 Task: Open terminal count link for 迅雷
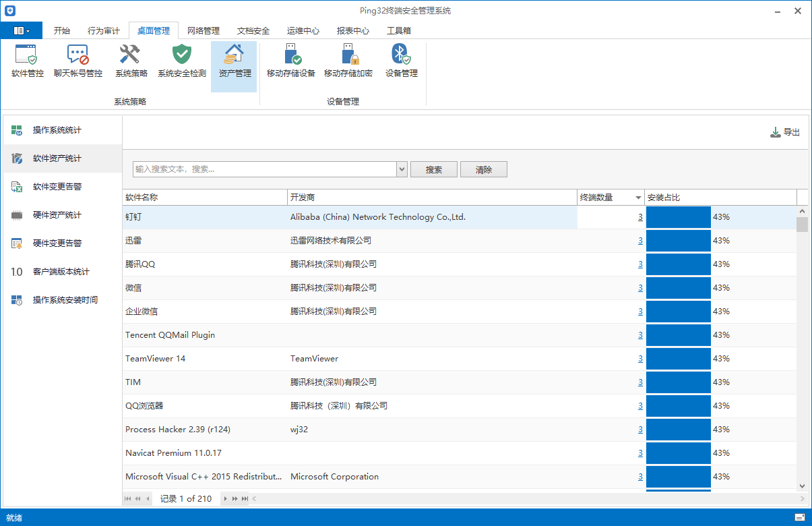coord(640,241)
